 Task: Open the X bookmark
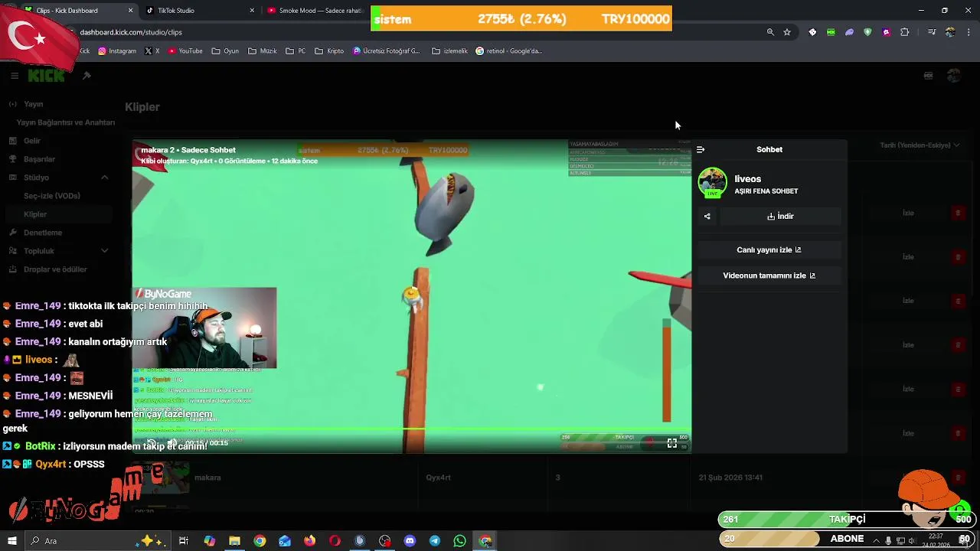(152, 51)
